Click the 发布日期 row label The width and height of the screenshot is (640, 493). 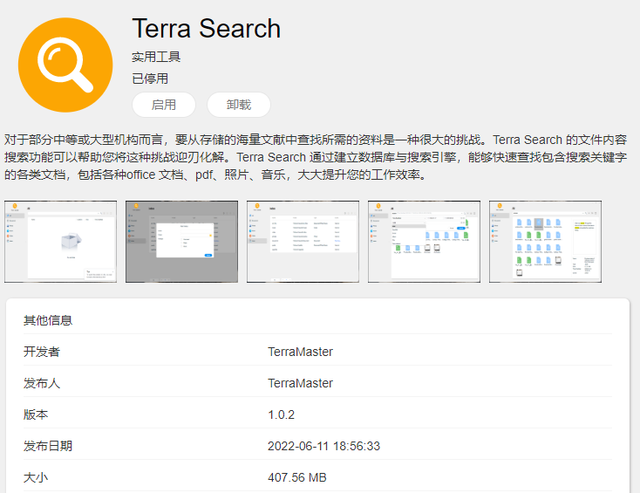[x=48, y=446]
